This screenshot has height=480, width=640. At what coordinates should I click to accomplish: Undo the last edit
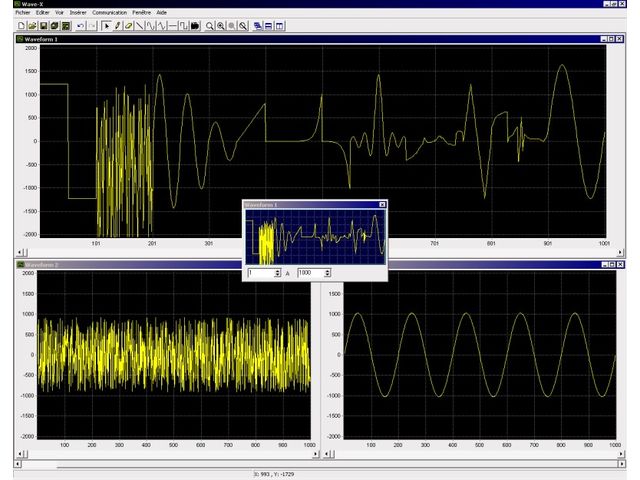(x=80, y=26)
